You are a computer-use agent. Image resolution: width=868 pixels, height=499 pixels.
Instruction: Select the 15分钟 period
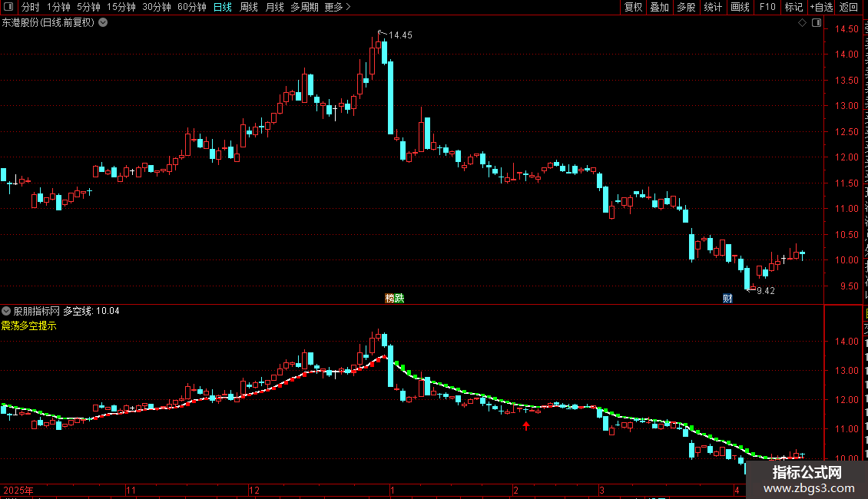[121, 7]
